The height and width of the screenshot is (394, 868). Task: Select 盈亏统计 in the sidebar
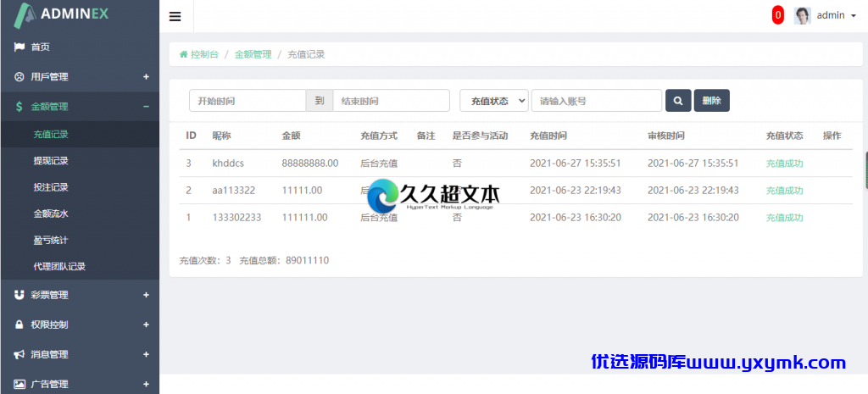pyautogui.click(x=51, y=240)
